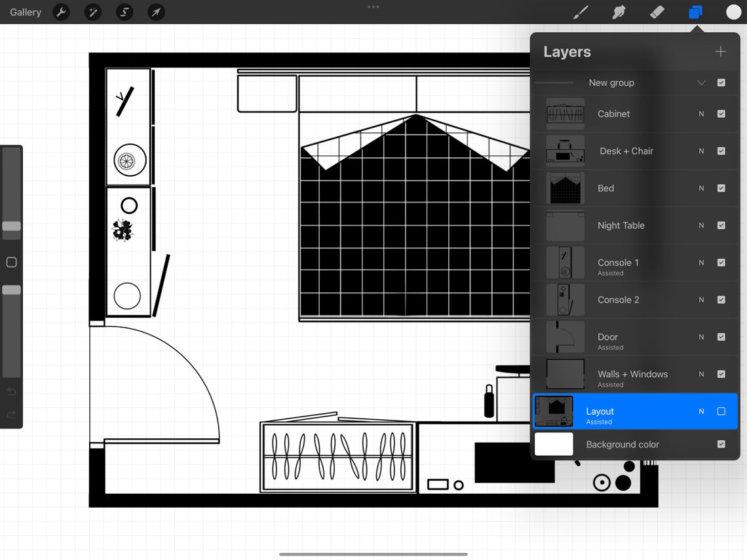Enable visibility of the Layout layer
This screenshot has height=560, width=747.
[x=721, y=411]
